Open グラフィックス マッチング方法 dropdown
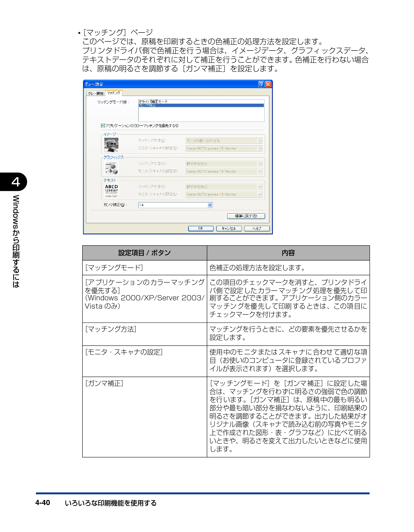Screen dimensions: 414x532 coord(224,164)
